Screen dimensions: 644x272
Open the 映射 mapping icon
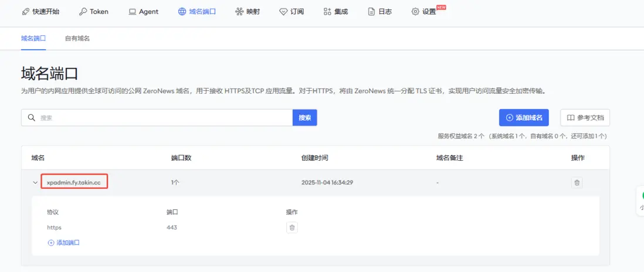[x=239, y=12]
